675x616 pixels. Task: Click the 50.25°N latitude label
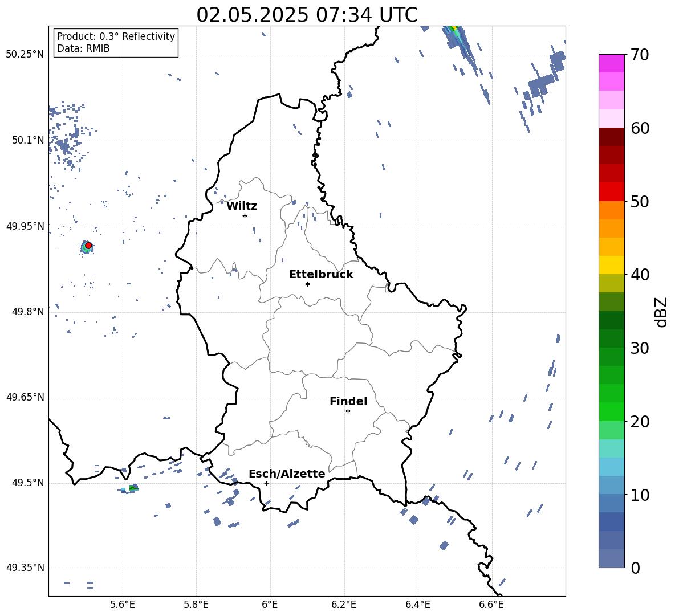pyautogui.click(x=25, y=55)
